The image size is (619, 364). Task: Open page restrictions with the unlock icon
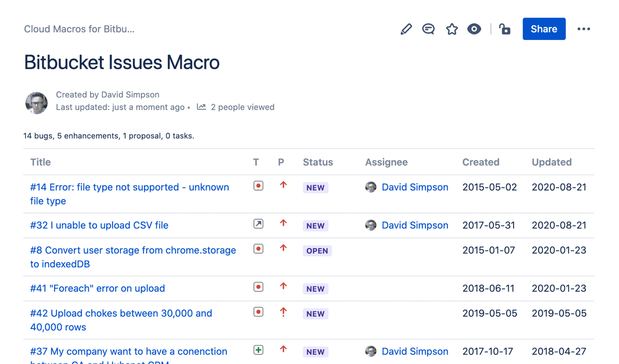[505, 29]
